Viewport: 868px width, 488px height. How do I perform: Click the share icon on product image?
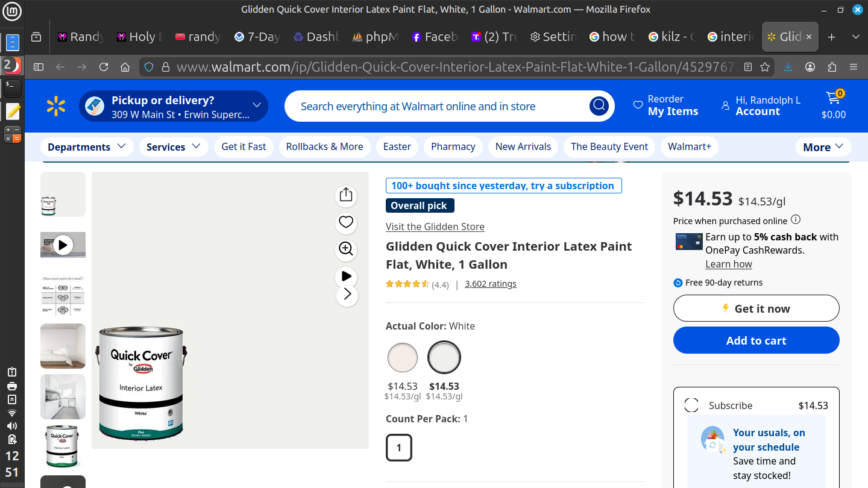[345, 195]
